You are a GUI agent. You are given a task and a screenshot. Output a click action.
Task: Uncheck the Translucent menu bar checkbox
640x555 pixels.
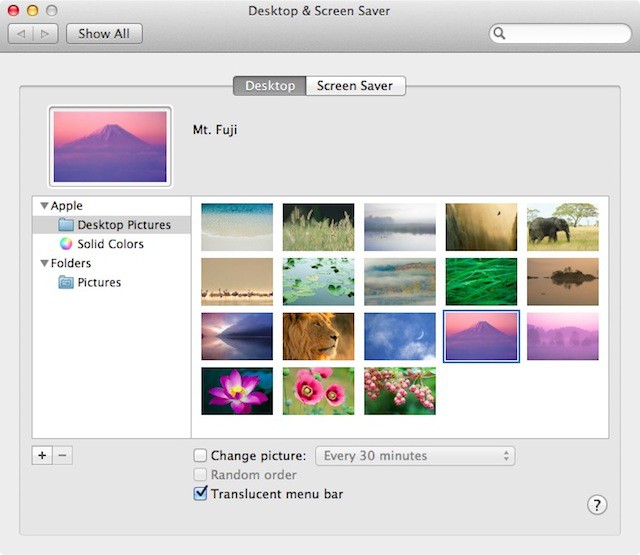[200, 494]
